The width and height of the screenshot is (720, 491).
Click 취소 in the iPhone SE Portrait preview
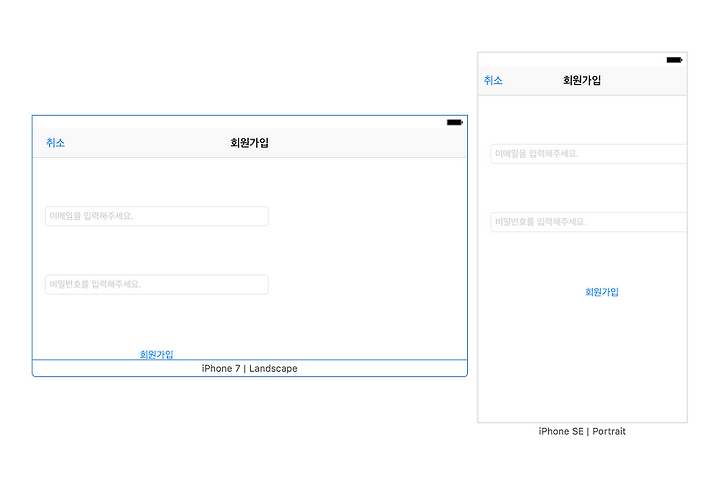pos(493,80)
